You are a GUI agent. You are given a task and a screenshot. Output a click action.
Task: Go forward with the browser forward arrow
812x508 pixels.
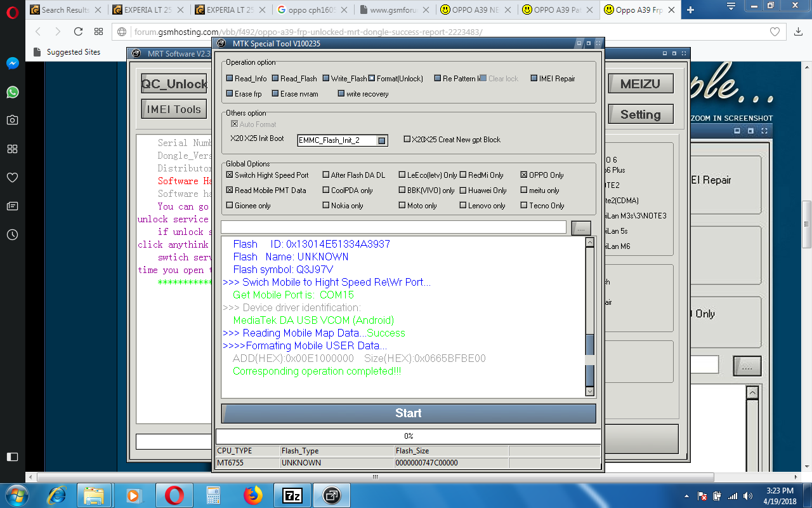(58, 32)
